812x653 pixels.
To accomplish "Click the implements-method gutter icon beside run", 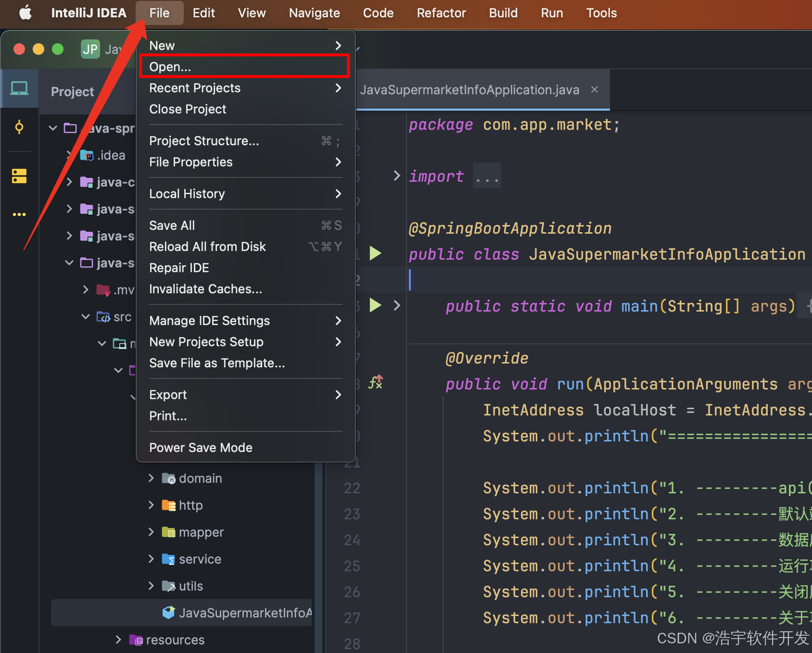I will (376, 383).
